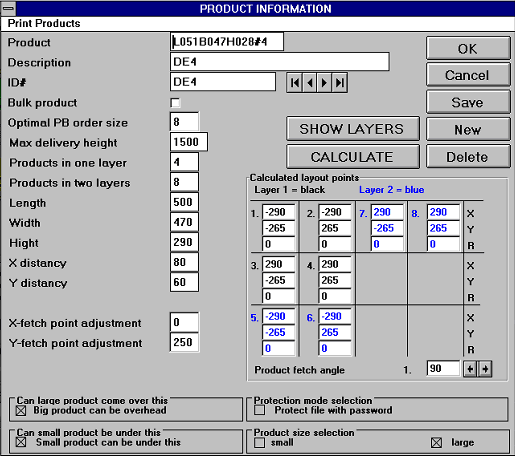Click the Layer 1 = black label

290,190
